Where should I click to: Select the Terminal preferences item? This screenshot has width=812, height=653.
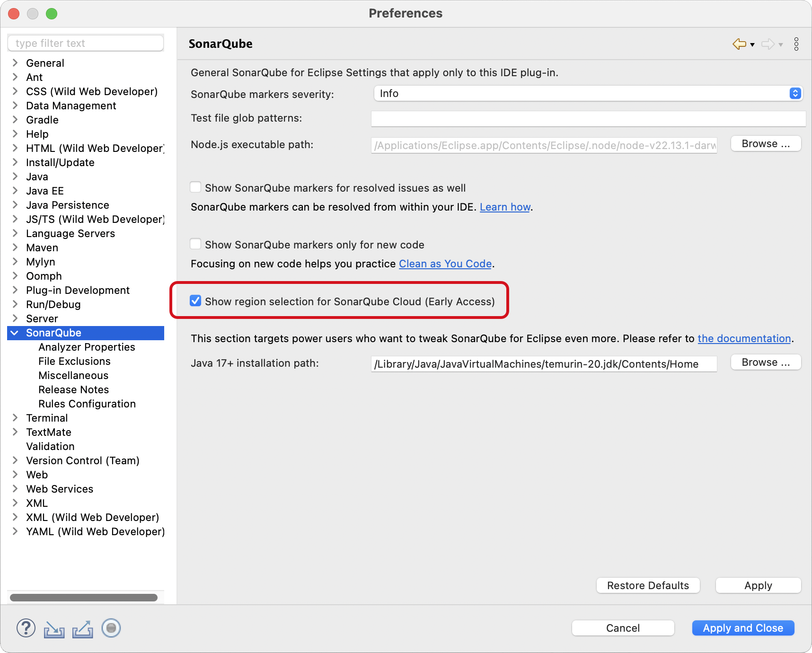point(47,418)
